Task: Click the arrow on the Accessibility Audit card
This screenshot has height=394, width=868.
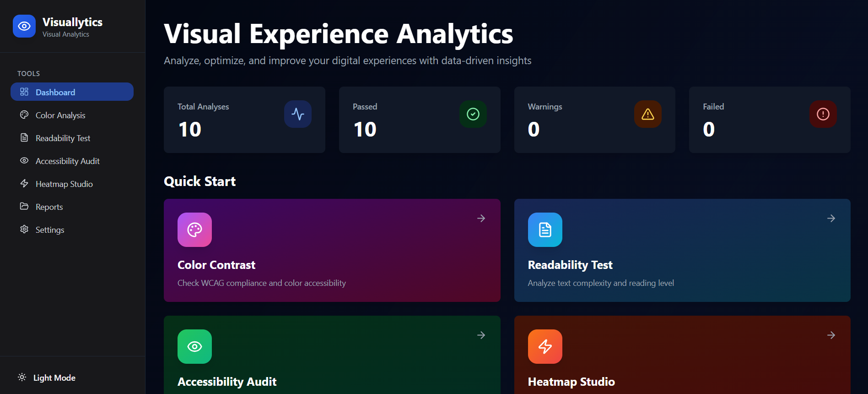Action: (481, 335)
